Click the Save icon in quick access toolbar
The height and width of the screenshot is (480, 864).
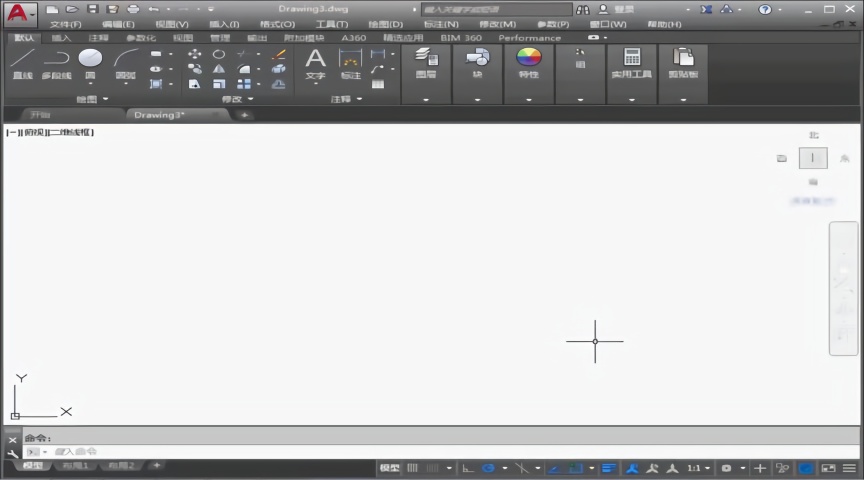pyautogui.click(x=92, y=9)
